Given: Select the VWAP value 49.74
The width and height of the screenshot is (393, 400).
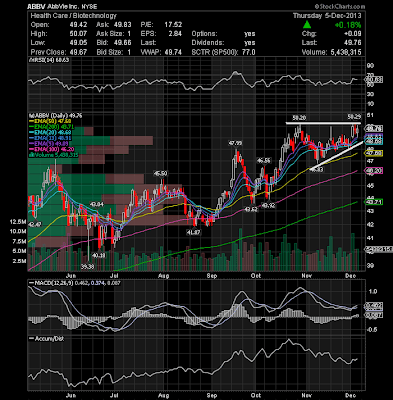Looking at the screenshot, I should [x=173, y=52].
